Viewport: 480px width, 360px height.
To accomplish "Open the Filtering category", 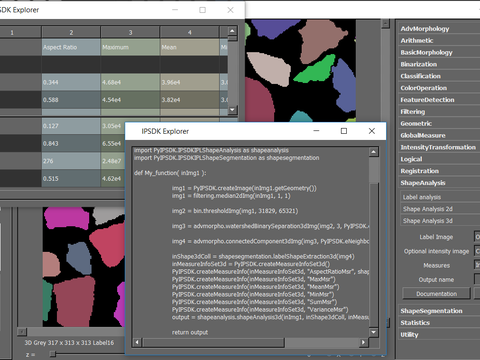I will [x=413, y=112].
